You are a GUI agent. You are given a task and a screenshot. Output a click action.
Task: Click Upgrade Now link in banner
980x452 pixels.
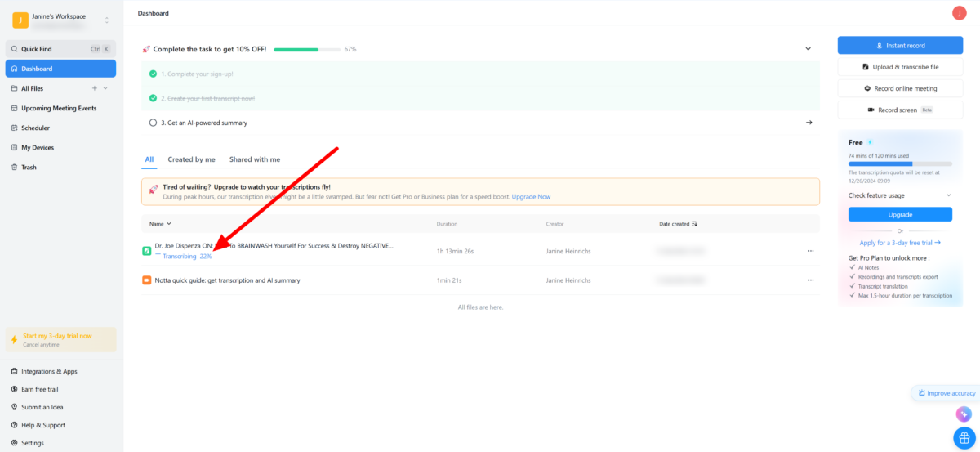point(532,197)
